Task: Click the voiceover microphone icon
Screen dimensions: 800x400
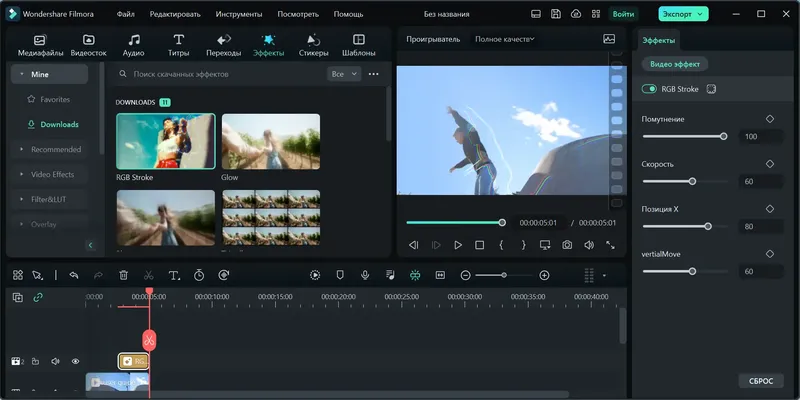Action: [365, 275]
